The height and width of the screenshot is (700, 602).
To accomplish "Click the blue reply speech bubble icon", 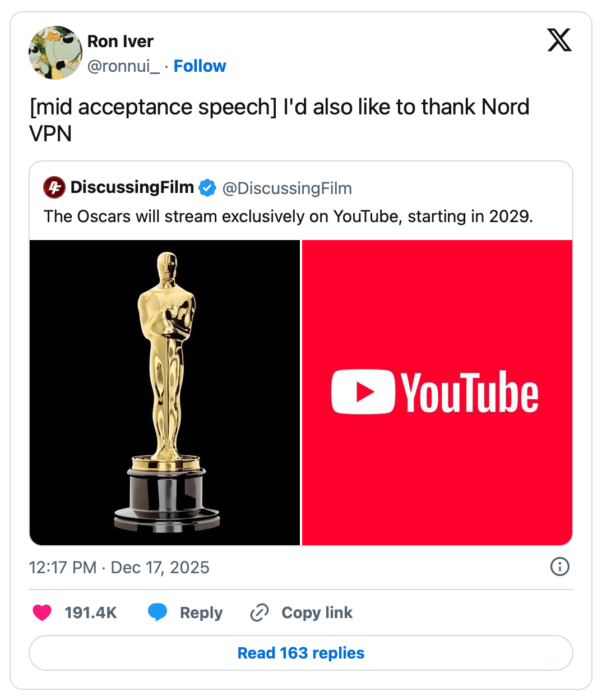I will click(158, 612).
